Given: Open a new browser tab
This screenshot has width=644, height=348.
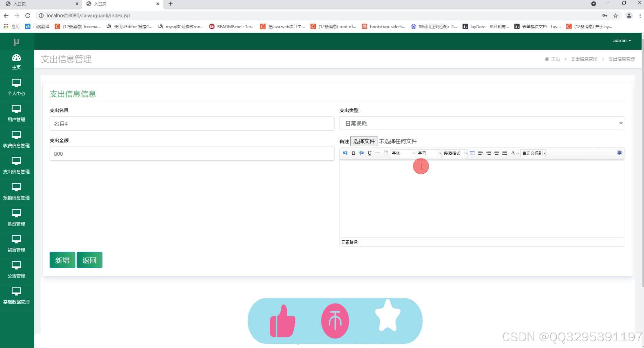Looking at the screenshot, I should 171,4.
